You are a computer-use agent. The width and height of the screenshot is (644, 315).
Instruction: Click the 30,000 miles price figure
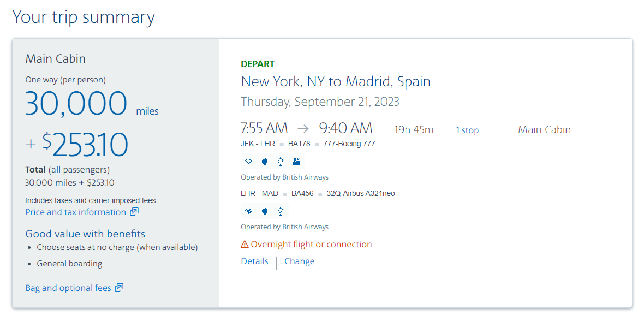click(76, 104)
